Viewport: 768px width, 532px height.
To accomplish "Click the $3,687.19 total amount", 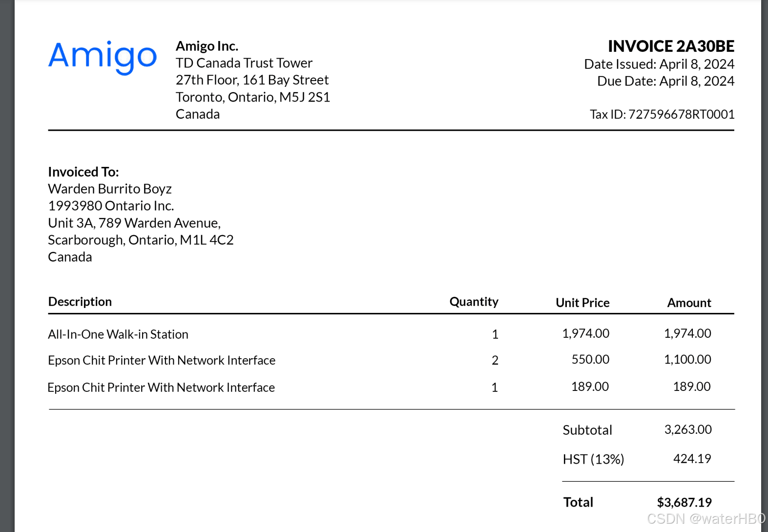I will [x=684, y=502].
